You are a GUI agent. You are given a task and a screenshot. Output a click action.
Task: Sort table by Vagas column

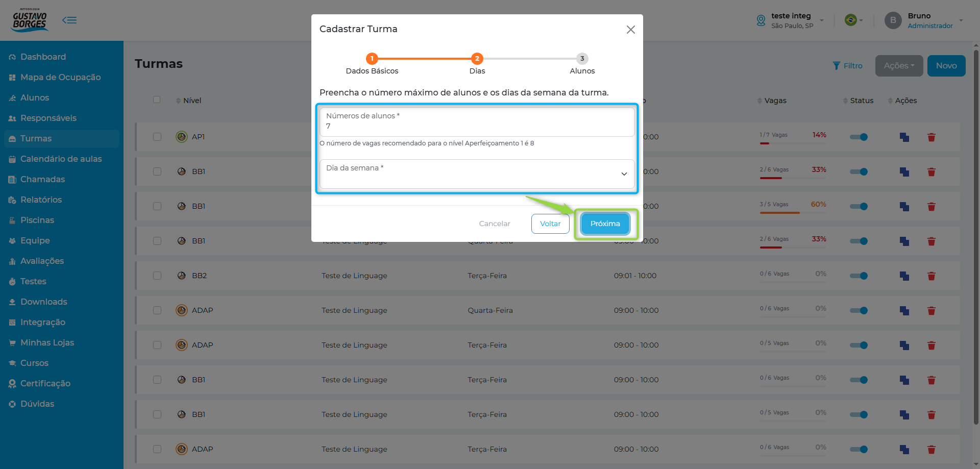pyautogui.click(x=772, y=101)
